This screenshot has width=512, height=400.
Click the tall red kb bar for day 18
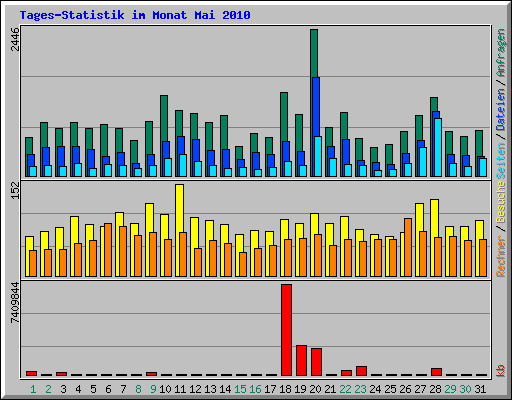click(x=286, y=330)
